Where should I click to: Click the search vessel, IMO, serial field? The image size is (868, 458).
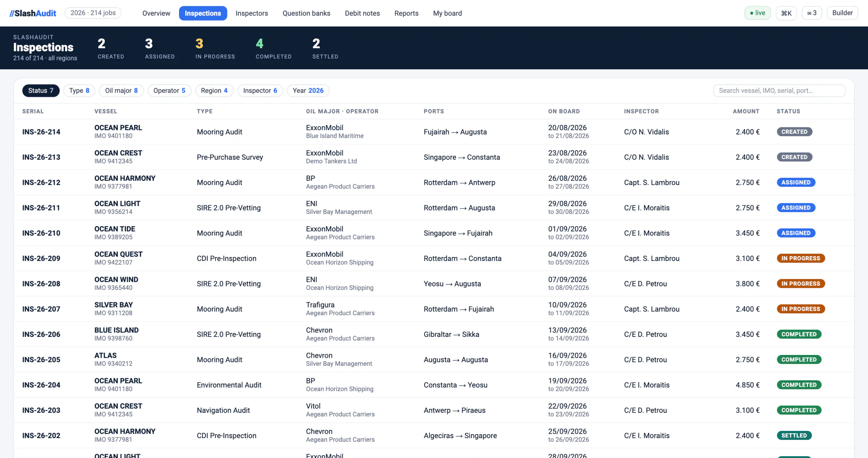point(779,91)
